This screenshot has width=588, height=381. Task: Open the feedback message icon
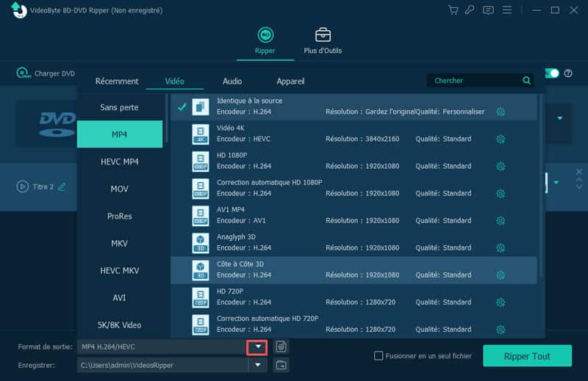coord(488,10)
